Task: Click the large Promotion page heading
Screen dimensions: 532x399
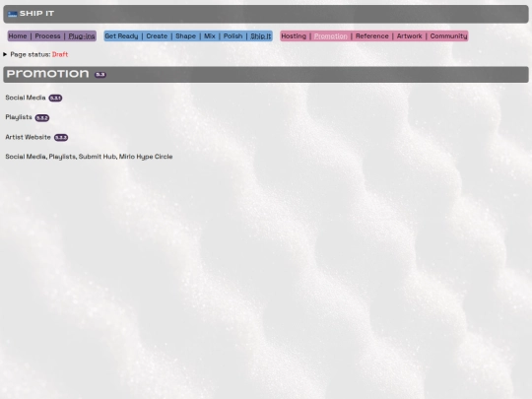Action: point(48,74)
